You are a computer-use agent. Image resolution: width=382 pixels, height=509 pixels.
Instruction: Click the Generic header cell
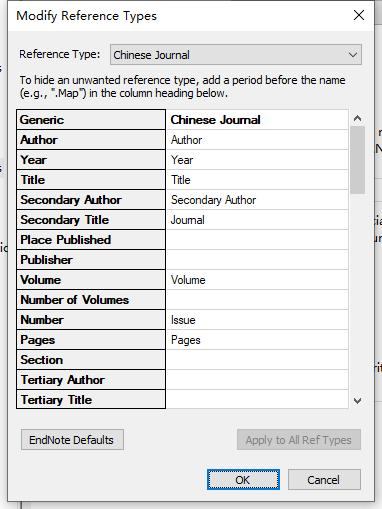91,120
